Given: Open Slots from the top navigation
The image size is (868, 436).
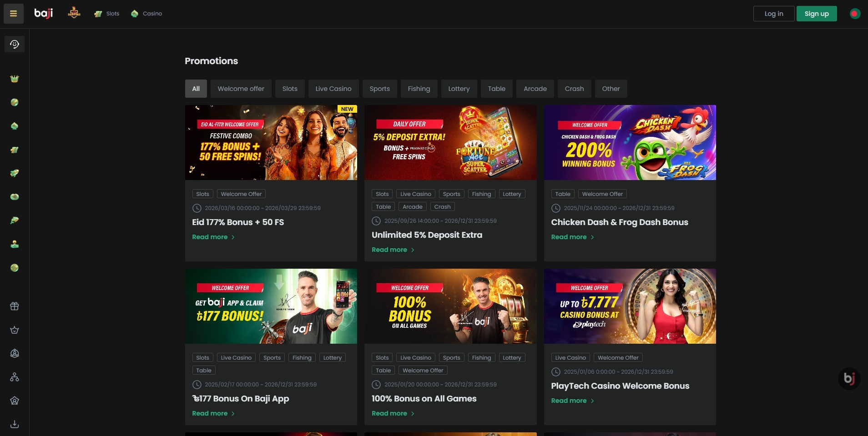Looking at the screenshot, I should tap(107, 14).
